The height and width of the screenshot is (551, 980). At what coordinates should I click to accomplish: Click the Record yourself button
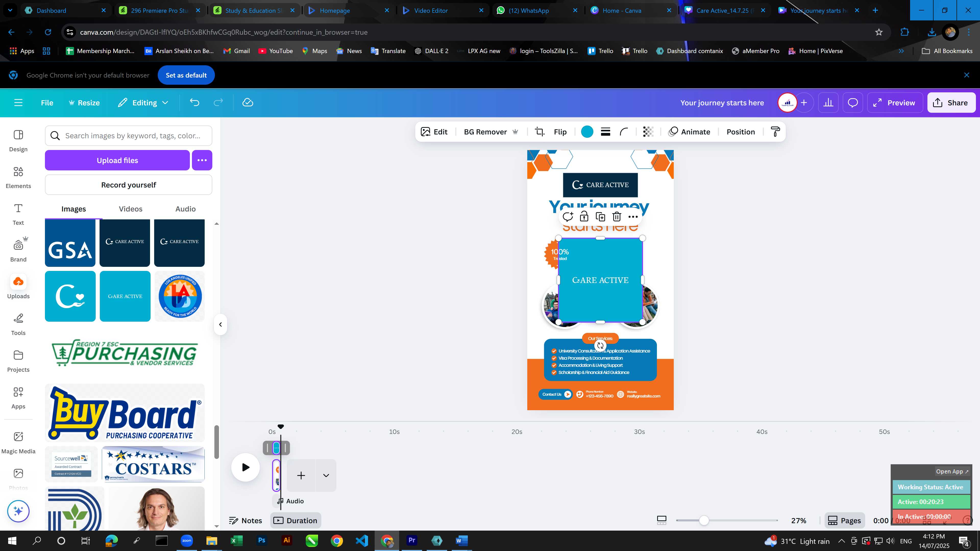[x=129, y=185]
